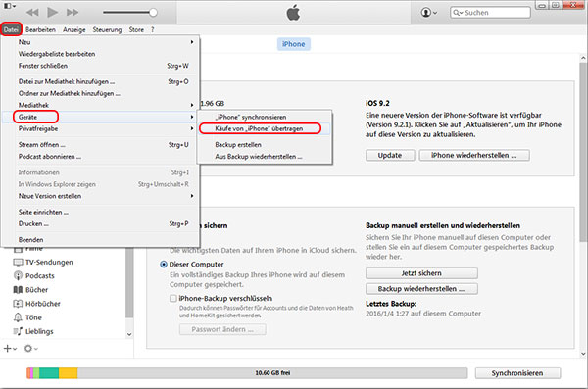Enable iPhone-Backup verschlüsseln checkbox

point(173,298)
